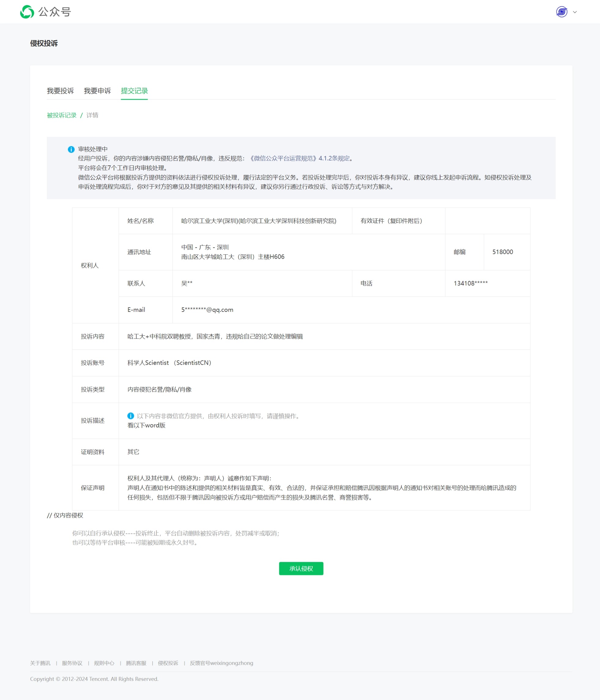Click 有效证件（复印件附后） cell
Viewport: 600px width, 700px height.
(x=398, y=221)
